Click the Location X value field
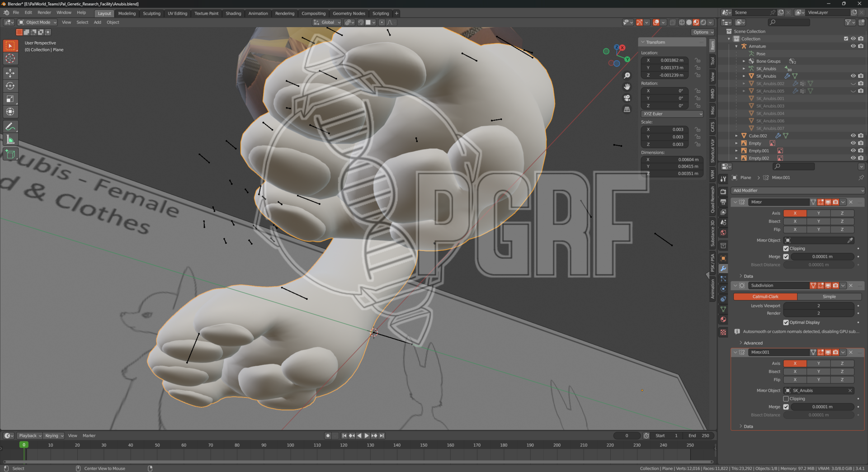This screenshot has width=868, height=472. click(665, 61)
